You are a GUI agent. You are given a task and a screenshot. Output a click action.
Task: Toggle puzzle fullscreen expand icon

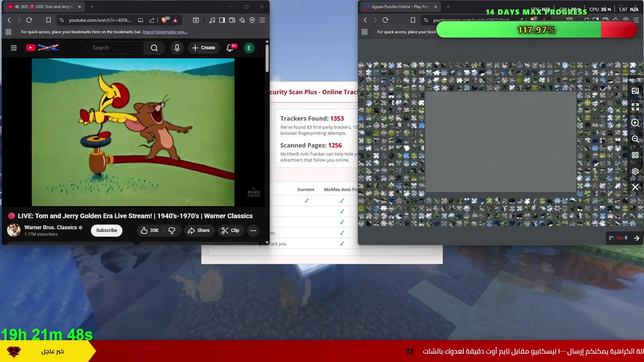pyautogui.click(x=635, y=107)
